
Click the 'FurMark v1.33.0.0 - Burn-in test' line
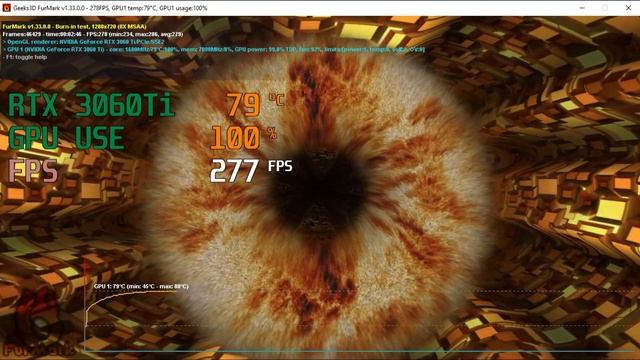(74, 27)
